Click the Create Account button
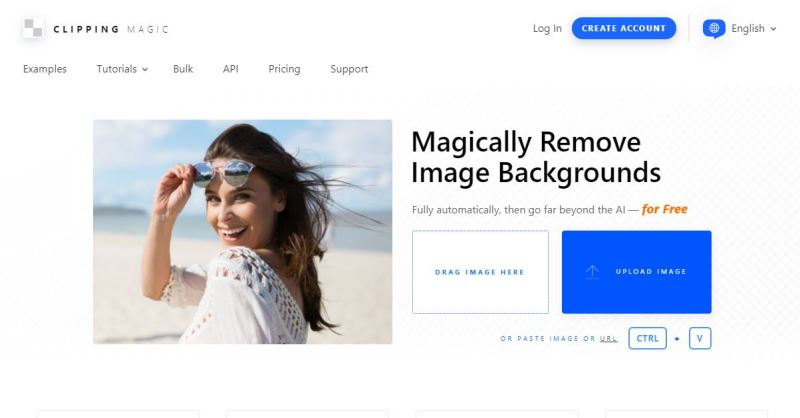Viewport: 800px width, 418px height. 623,29
